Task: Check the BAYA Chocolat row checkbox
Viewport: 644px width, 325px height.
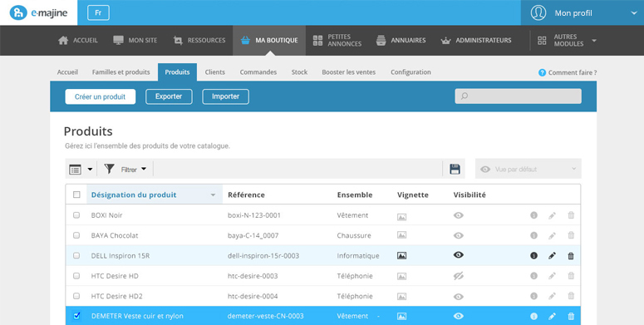Action: pyautogui.click(x=76, y=235)
